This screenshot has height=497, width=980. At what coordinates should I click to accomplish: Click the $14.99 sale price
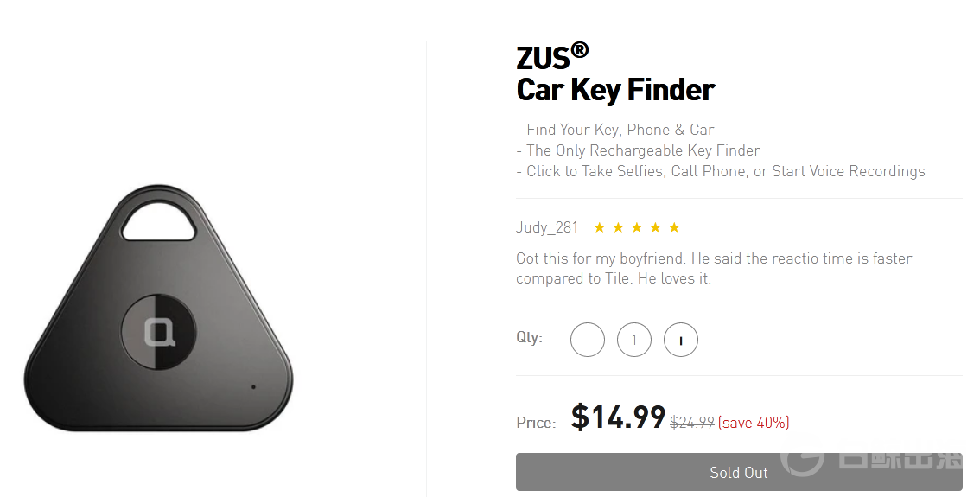click(x=618, y=418)
